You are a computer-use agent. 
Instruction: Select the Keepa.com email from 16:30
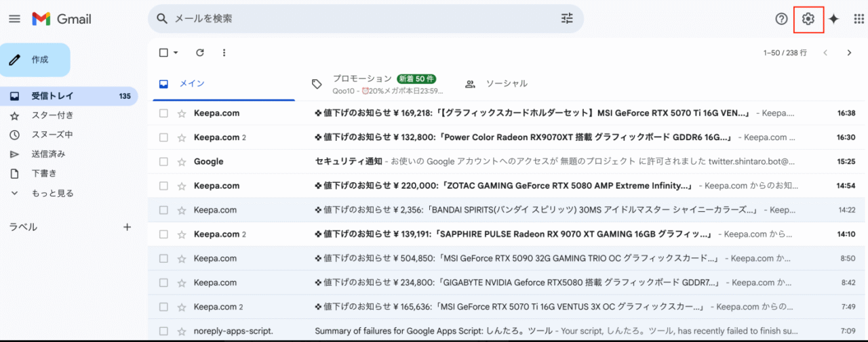click(163, 137)
